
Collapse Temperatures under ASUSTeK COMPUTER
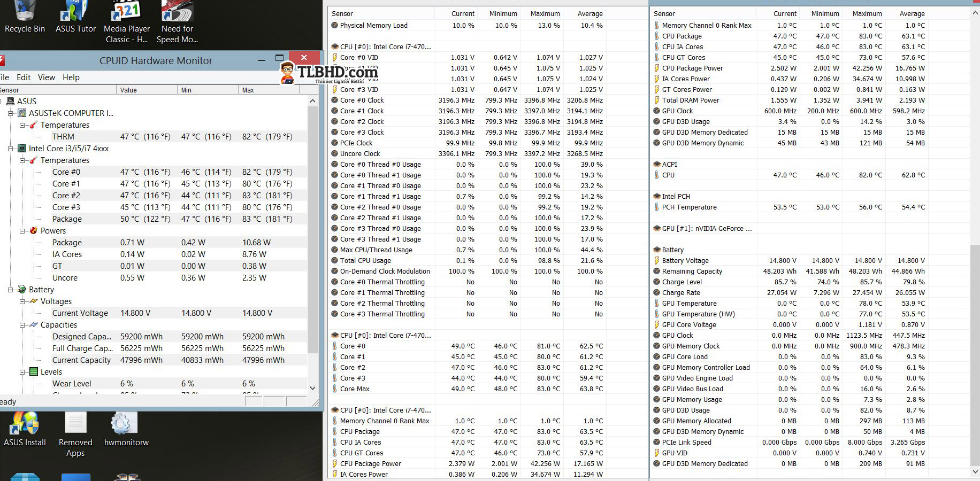[x=22, y=125]
